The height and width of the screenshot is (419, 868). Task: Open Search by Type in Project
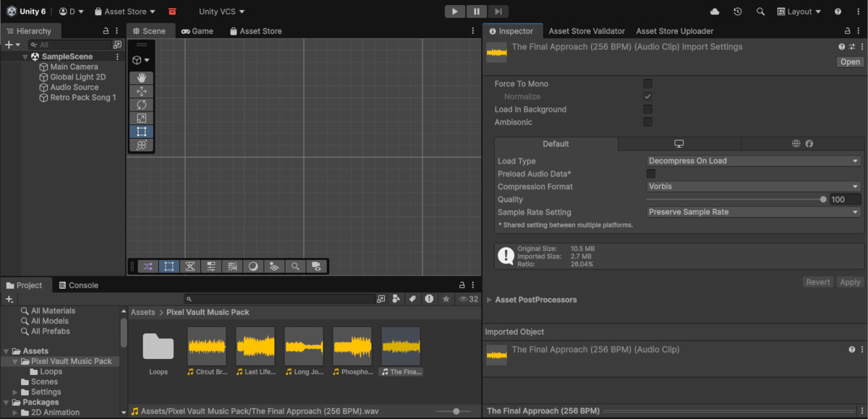tap(396, 299)
